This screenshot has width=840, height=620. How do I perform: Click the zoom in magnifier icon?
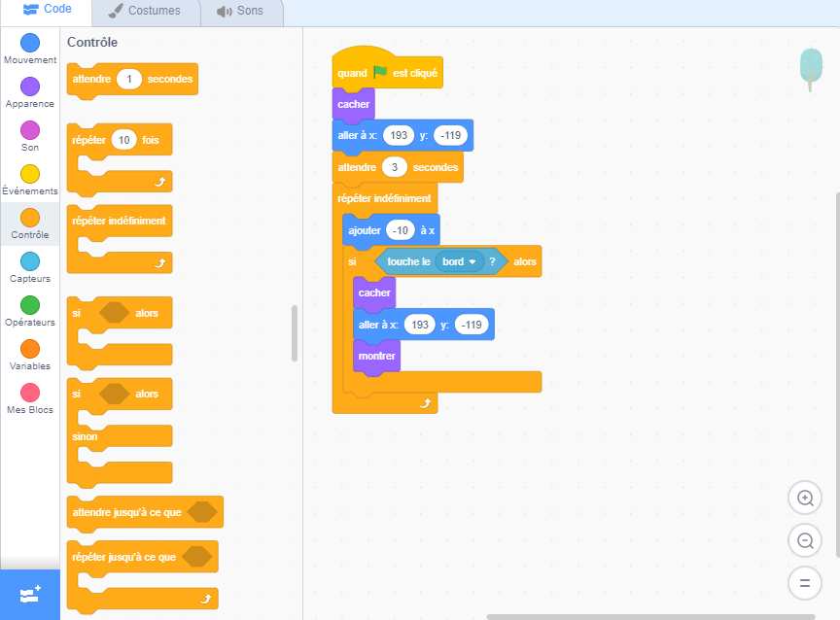(x=804, y=498)
